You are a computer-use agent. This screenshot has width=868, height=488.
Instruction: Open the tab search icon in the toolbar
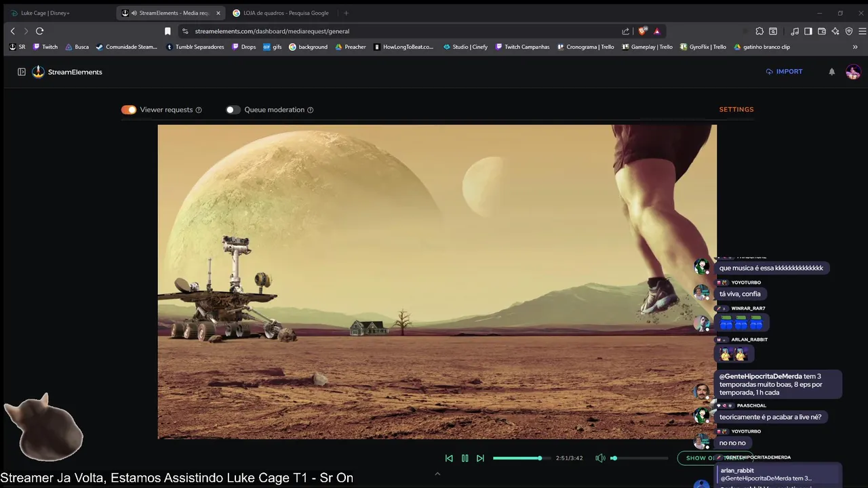click(773, 31)
